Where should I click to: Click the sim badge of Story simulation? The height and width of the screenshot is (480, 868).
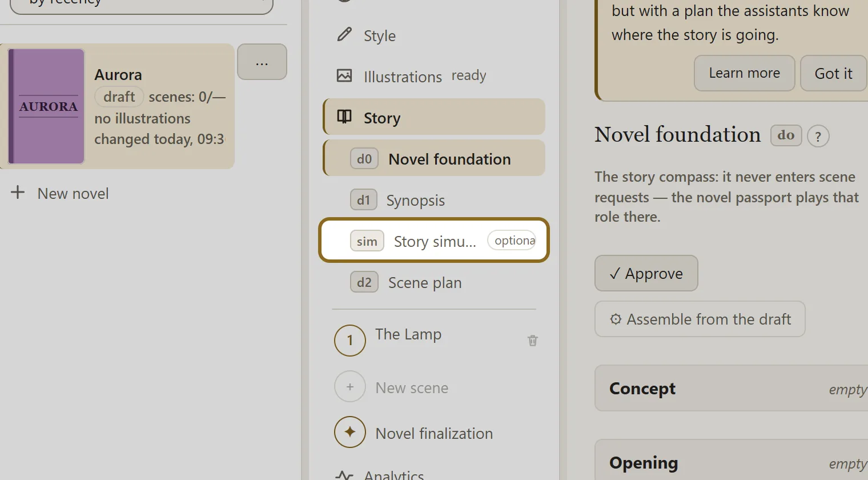tap(367, 241)
